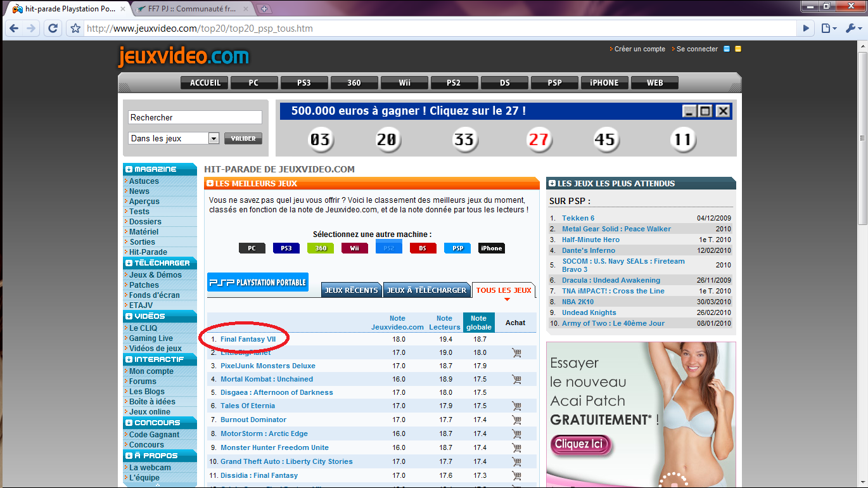This screenshot has width=868, height=488.
Task: Click the cart icon for MotorStorm : Arctic Edge
Action: tap(516, 434)
